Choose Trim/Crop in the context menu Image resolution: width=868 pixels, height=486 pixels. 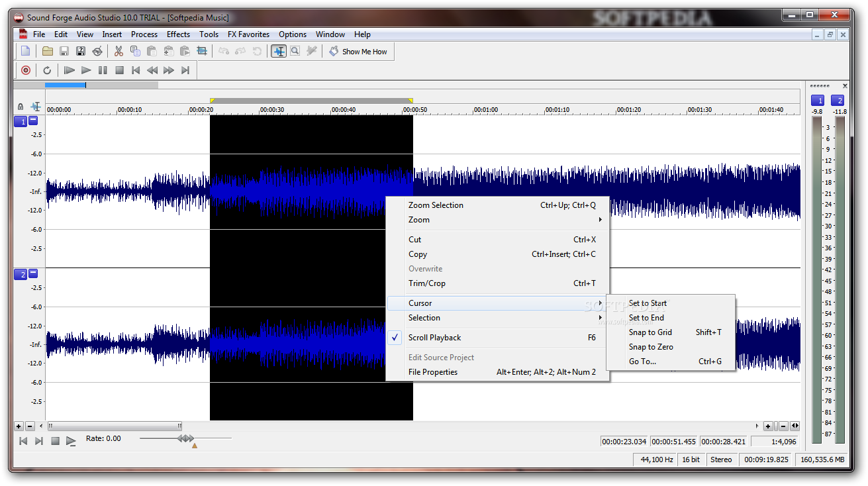497,283
